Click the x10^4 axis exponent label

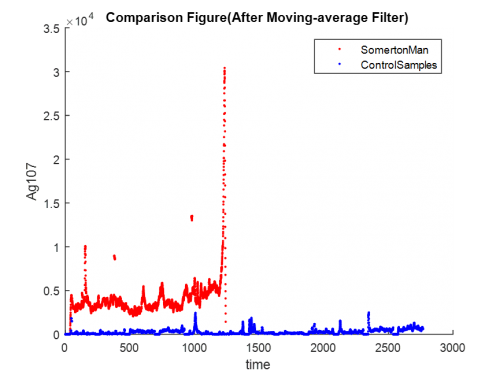coord(80,20)
